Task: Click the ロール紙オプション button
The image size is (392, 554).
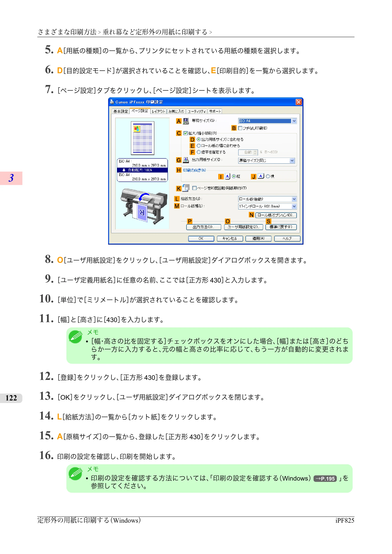Action: point(276,215)
